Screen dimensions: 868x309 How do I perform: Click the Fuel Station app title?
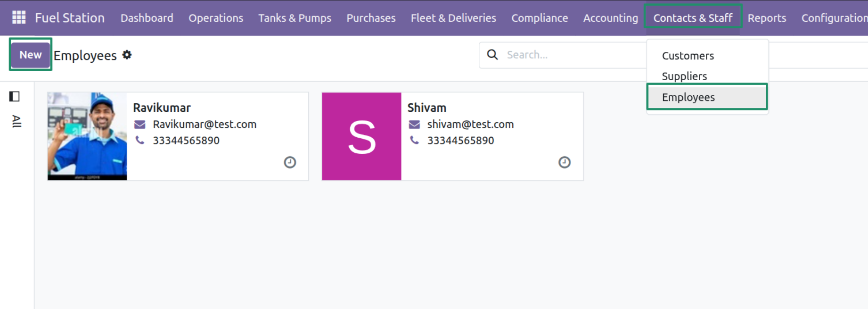point(70,18)
